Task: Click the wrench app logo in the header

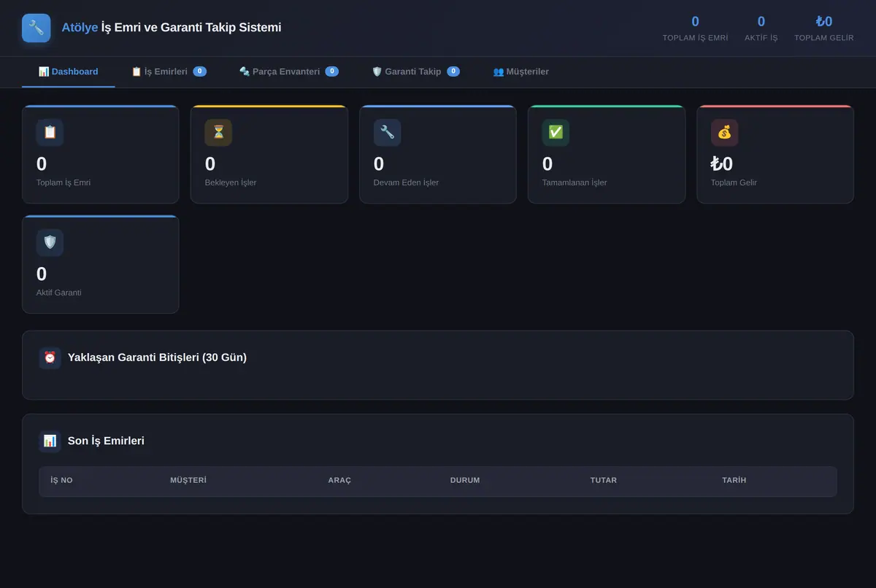Action: pos(36,28)
